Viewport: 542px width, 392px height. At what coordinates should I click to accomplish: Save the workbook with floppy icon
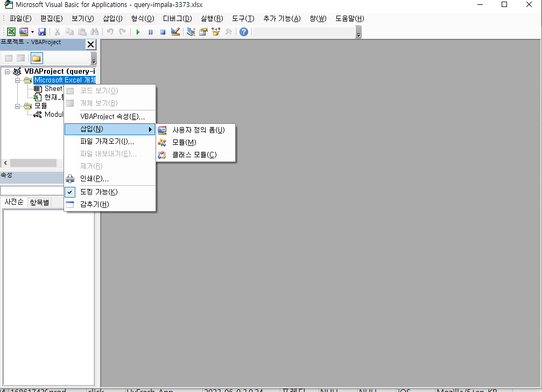[42, 32]
